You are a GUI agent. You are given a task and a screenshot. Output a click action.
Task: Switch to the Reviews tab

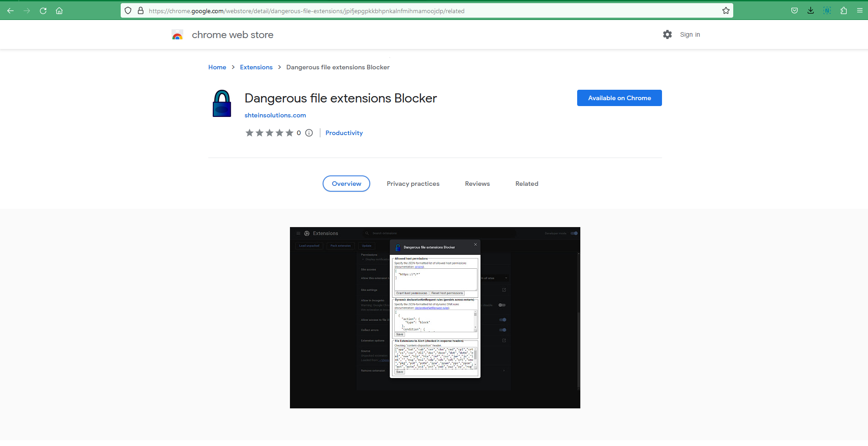477,184
